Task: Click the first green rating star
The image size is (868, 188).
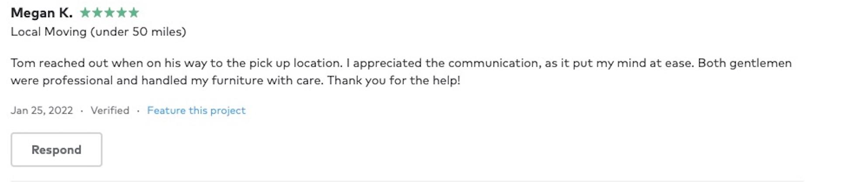Action: (85, 13)
